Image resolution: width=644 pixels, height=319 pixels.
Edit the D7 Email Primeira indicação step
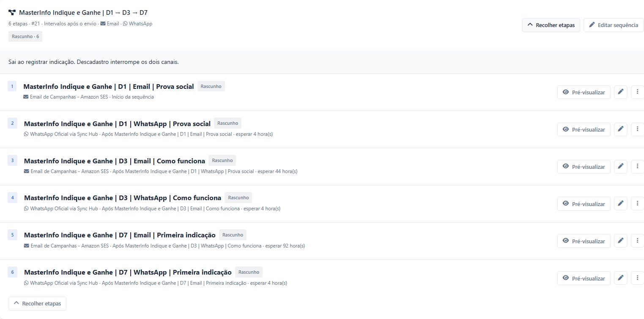coord(621,241)
